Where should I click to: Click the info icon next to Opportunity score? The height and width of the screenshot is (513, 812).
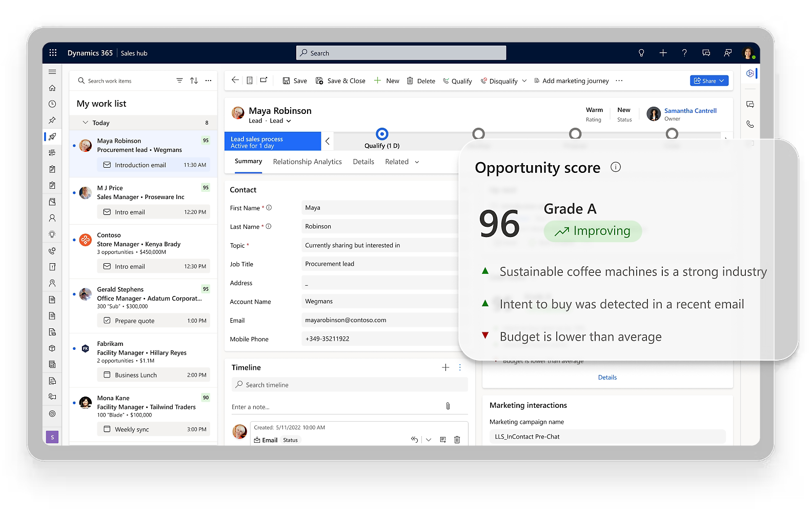[616, 167]
